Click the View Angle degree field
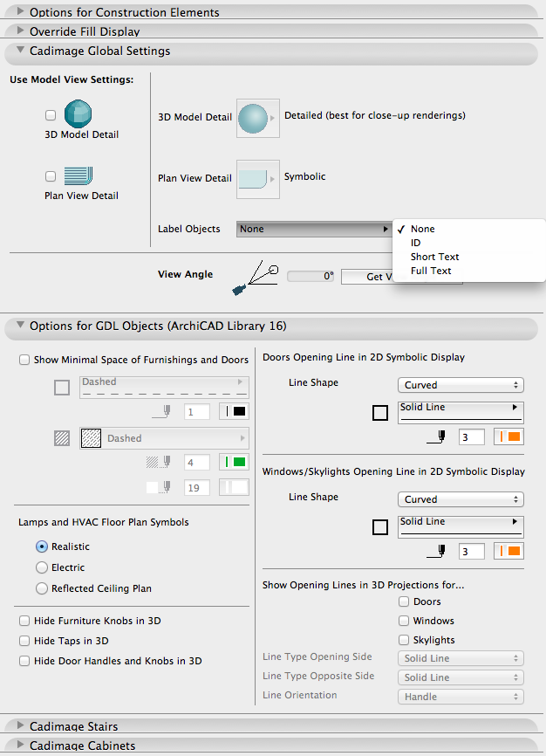 pos(311,276)
